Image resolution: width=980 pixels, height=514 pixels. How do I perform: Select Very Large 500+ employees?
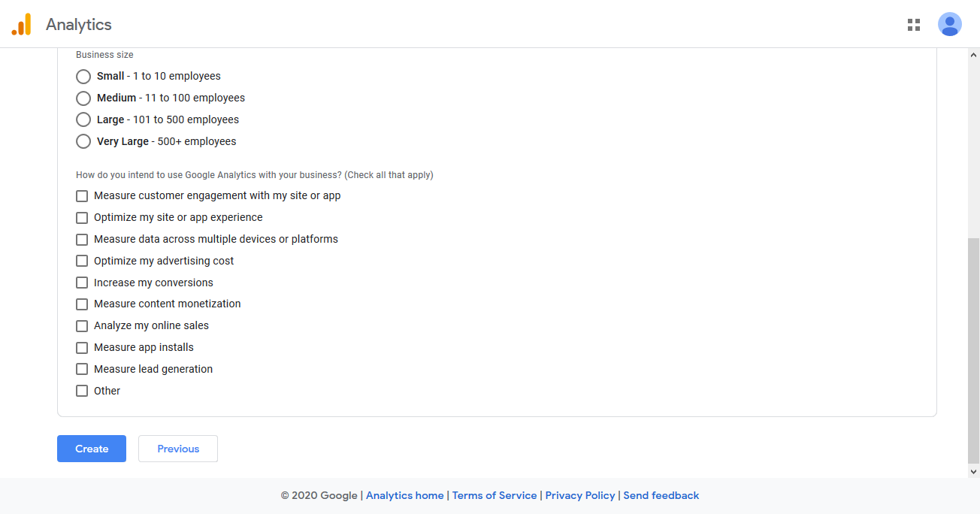click(x=83, y=141)
